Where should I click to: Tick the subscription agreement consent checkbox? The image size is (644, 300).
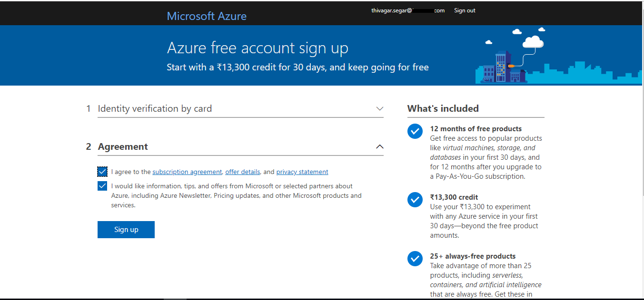[x=102, y=172]
